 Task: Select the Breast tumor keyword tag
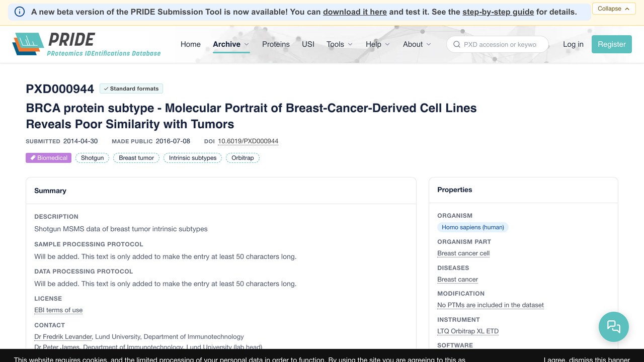[x=136, y=158]
